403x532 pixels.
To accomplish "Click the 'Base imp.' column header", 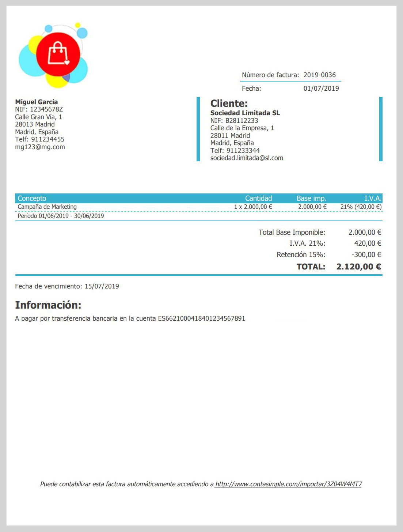I will click(x=312, y=198).
